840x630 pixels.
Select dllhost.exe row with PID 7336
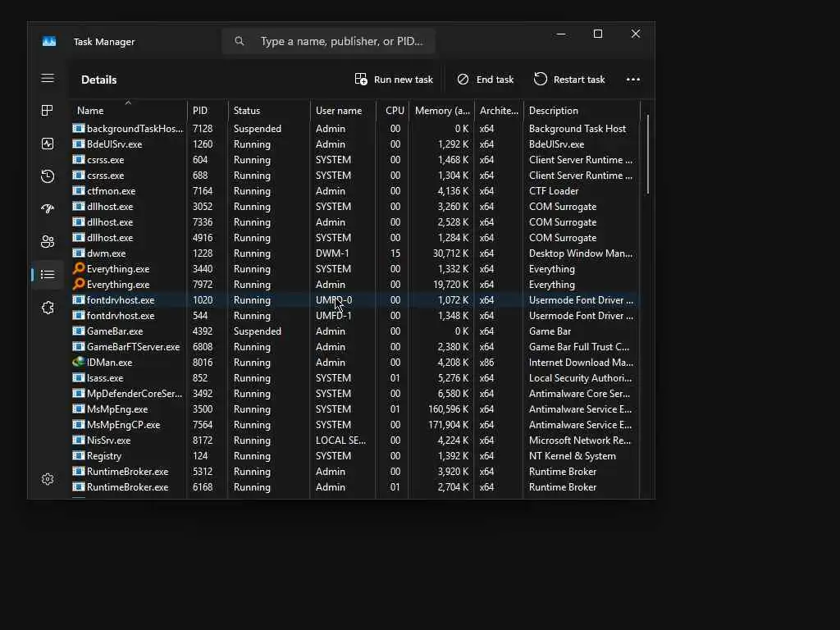click(x=354, y=221)
